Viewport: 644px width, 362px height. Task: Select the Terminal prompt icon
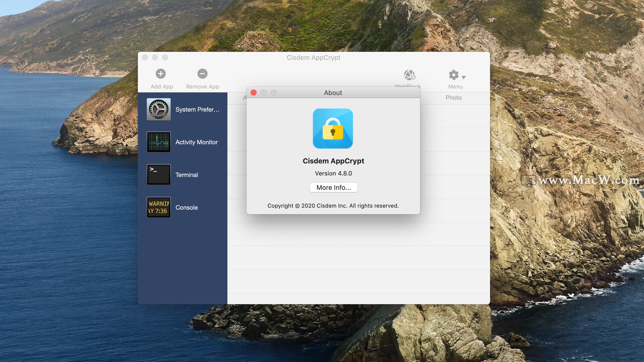[159, 175]
